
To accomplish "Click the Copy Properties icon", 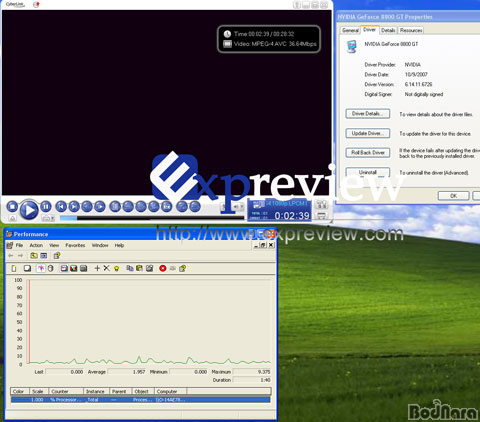I will pyautogui.click(x=130, y=268).
